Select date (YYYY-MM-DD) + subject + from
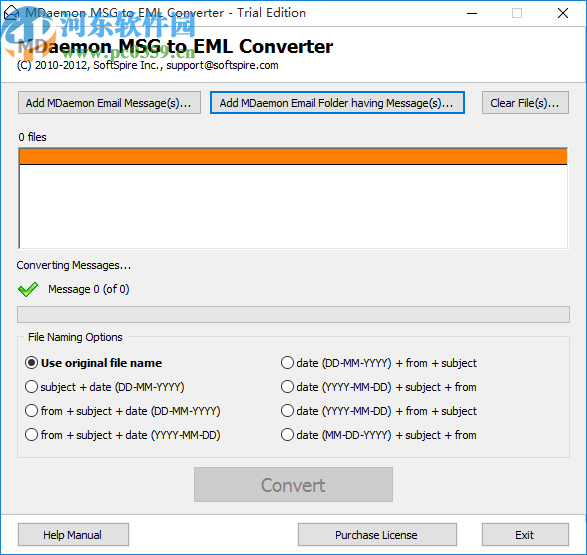Screen dimensions: 587x555 tap(379, 387)
